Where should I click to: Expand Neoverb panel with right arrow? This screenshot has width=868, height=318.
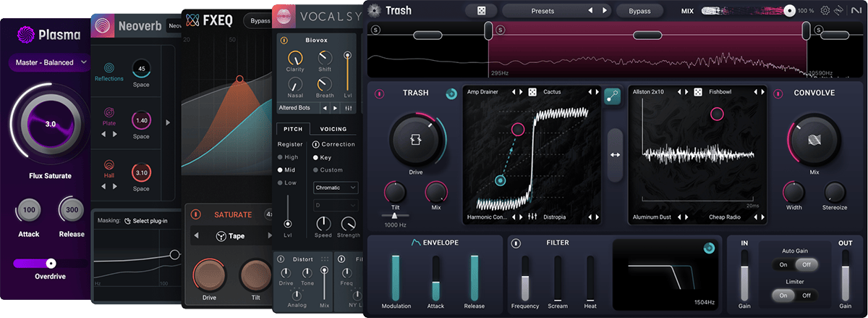(x=169, y=122)
